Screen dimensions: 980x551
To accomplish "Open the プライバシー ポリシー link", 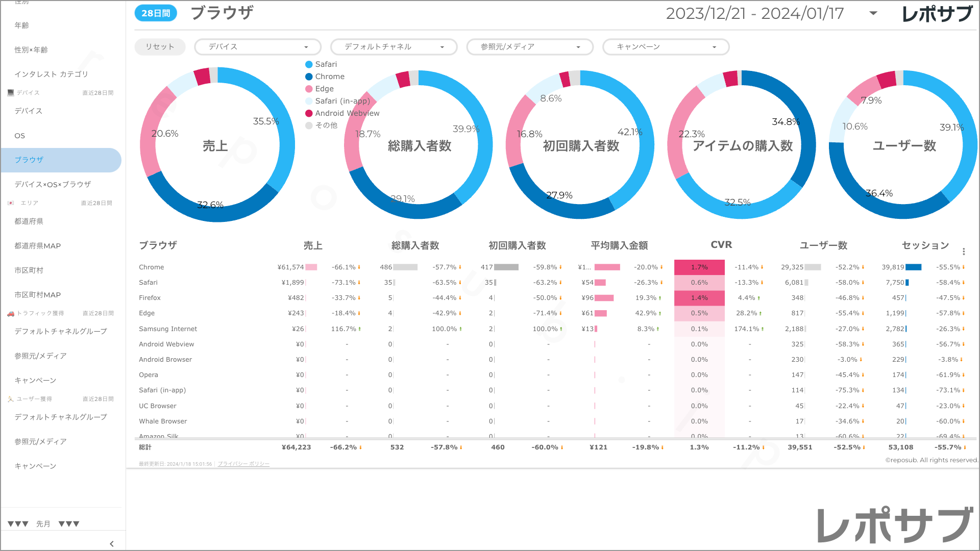I will [x=243, y=464].
